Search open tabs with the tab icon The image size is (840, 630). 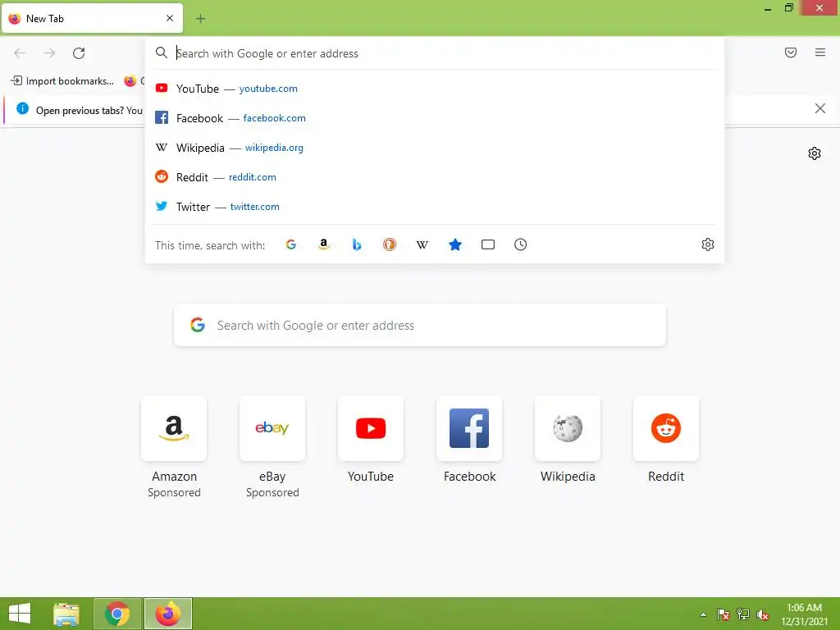[x=488, y=244]
